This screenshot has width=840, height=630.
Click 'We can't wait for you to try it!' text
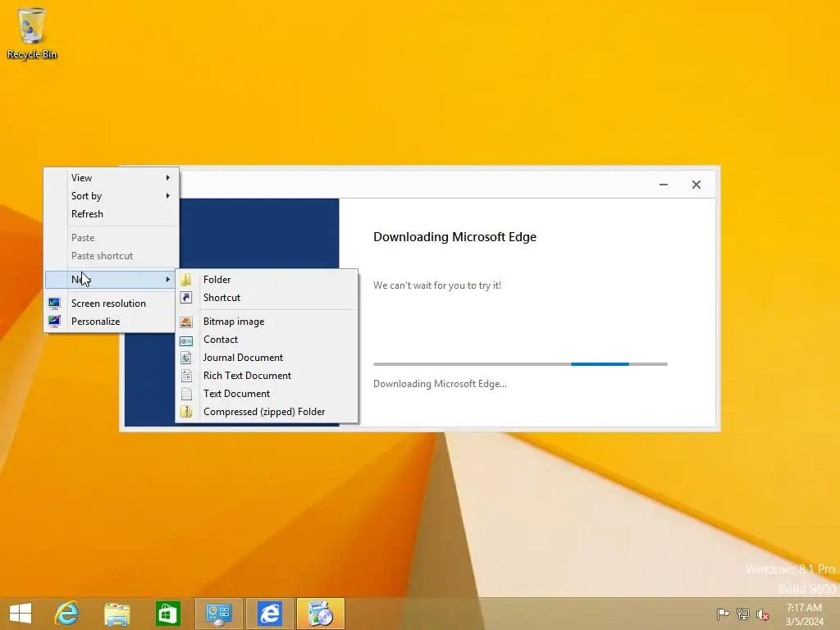437,285
